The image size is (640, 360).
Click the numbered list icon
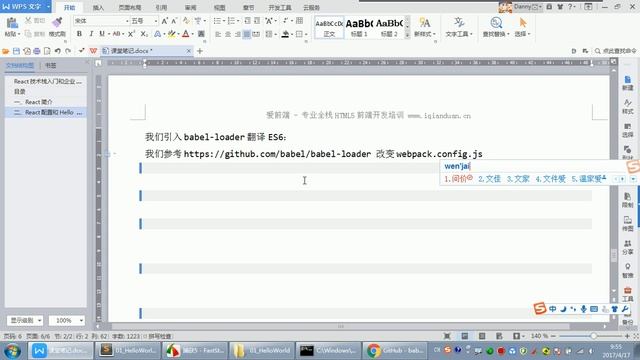tap(231, 21)
